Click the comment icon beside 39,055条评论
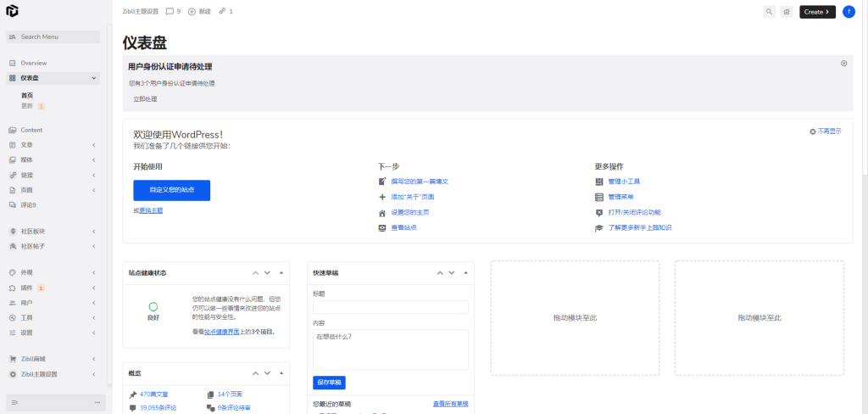 pos(132,408)
